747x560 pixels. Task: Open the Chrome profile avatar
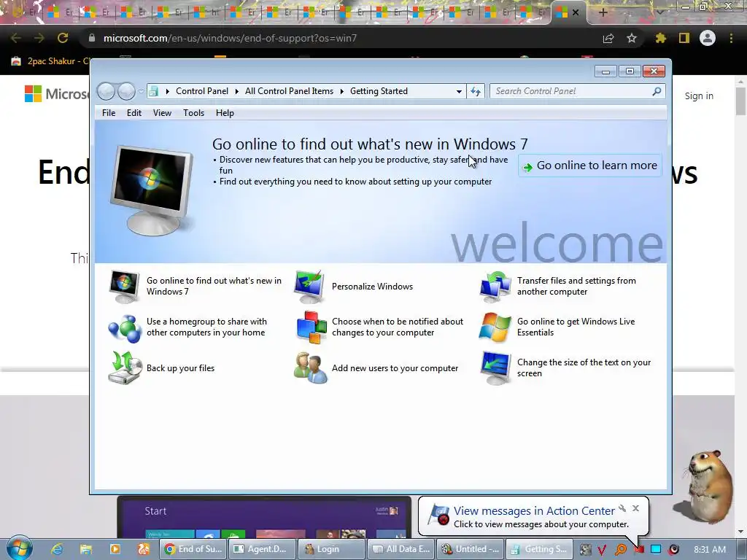coord(708,38)
